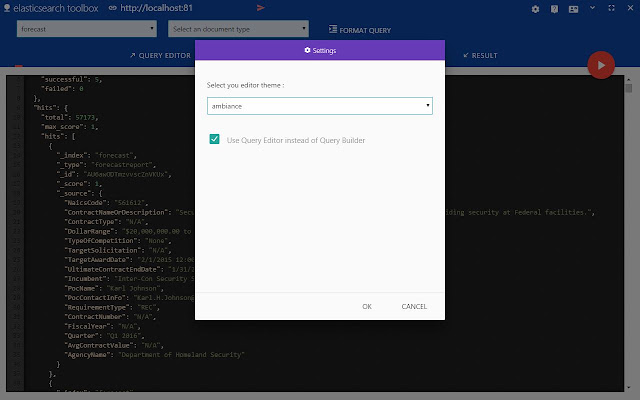Open the help question-mark icon
Screen dimensions: 640x400
click(554, 9)
